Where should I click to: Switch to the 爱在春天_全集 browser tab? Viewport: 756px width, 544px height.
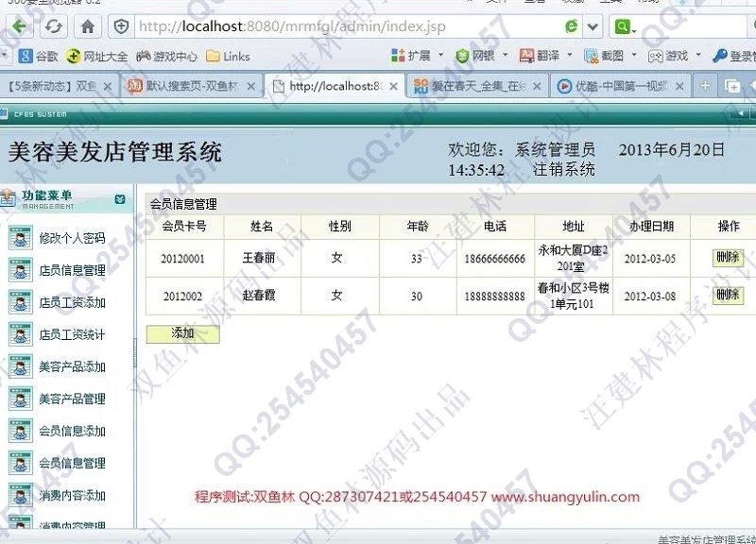pyautogui.click(x=477, y=86)
